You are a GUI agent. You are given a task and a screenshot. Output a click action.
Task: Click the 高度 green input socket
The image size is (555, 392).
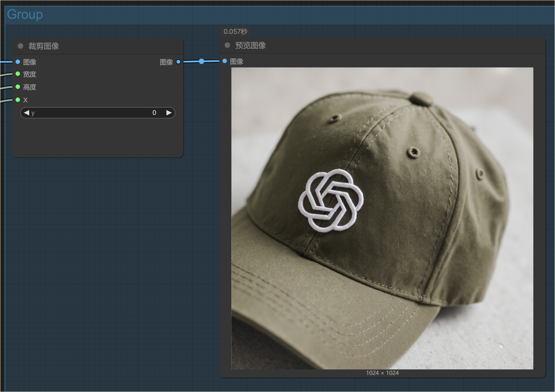pyautogui.click(x=18, y=87)
